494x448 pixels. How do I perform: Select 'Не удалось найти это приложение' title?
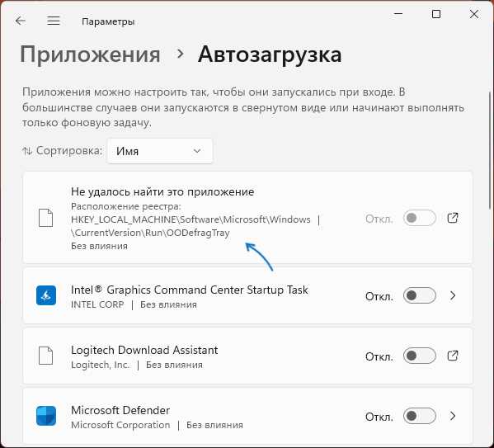point(162,191)
